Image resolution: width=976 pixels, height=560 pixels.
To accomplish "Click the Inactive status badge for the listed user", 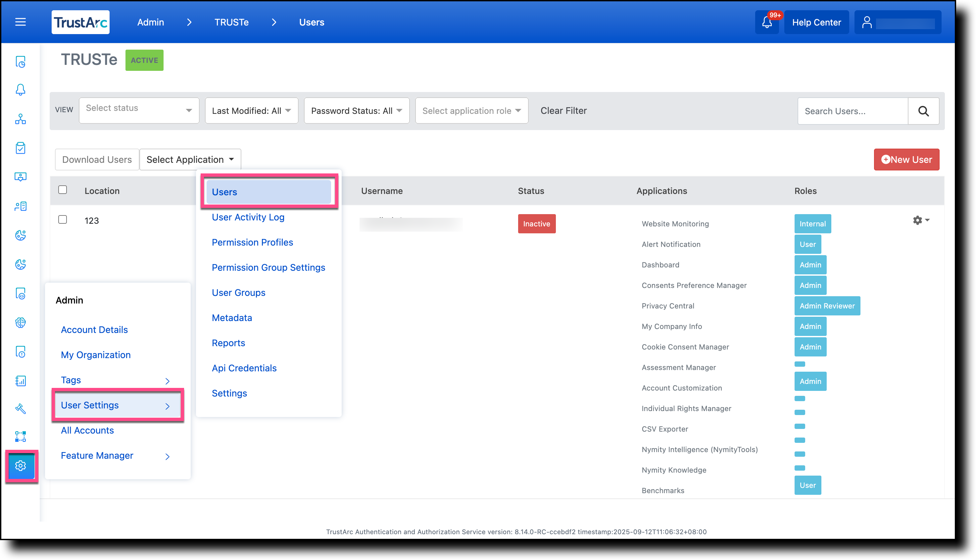I will (x=537, y=223).
